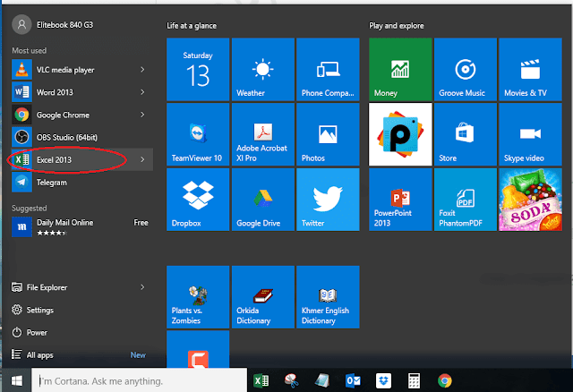Select the Life at a glance group header
The image size is (573, 392).
pyautogui.click(x=192, y=26)
